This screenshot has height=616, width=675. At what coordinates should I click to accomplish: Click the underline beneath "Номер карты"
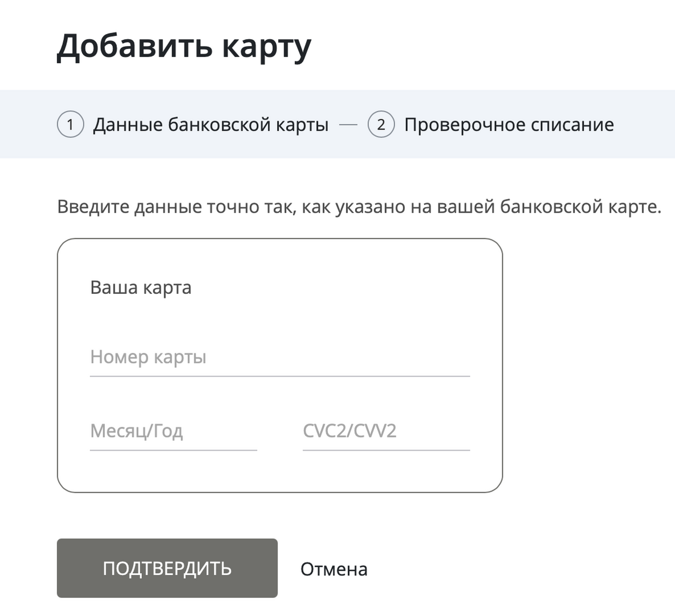pyautogui.click(x=279, y=376)
